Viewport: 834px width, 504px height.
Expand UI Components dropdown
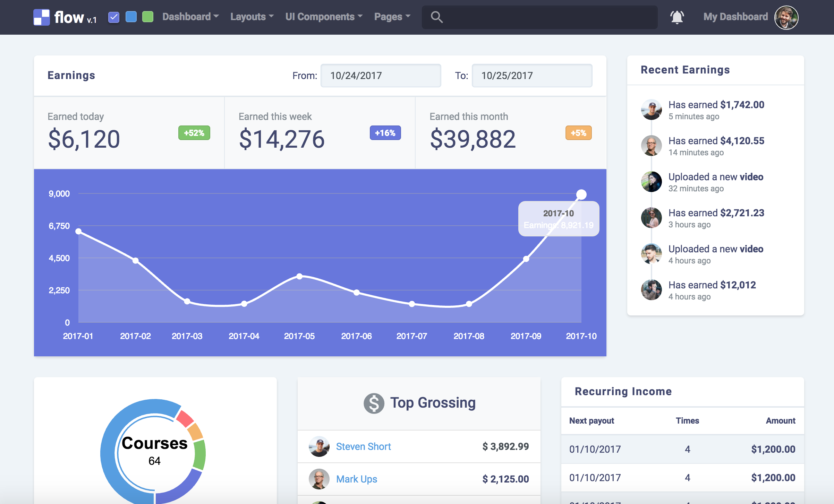(x=324, y=17)
